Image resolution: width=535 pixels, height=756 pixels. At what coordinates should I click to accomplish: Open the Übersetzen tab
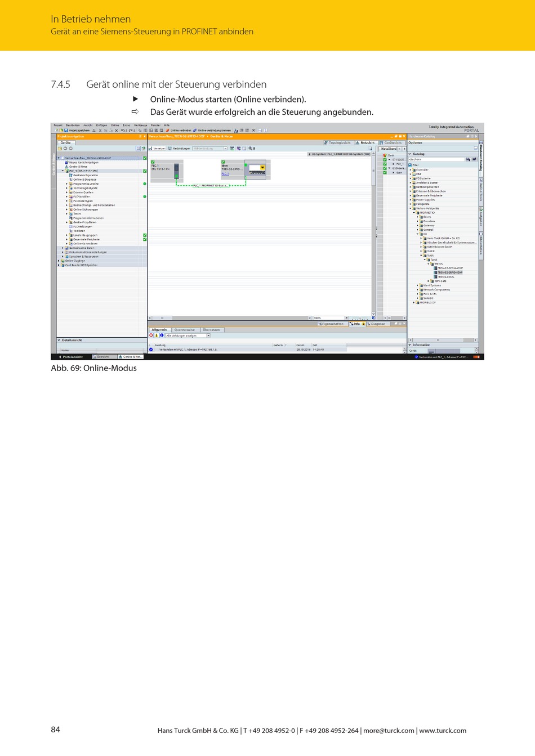tap(211, 330)
